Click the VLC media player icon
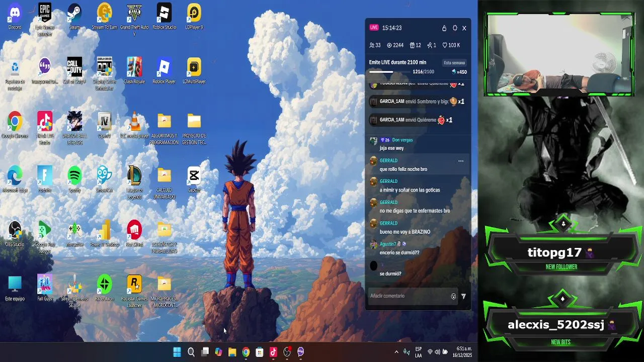This screenshot has height=362, width=644. click(134, 125)
